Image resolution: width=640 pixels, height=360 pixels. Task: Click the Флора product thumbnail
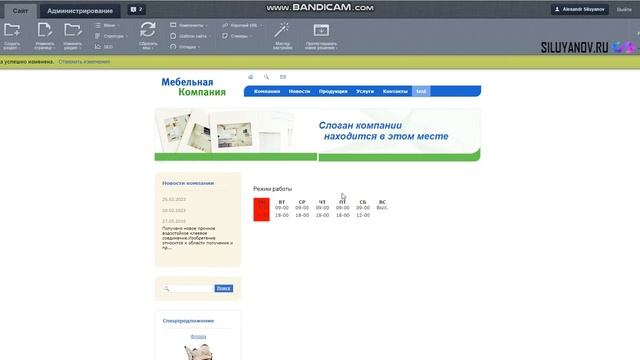(198, 352)
